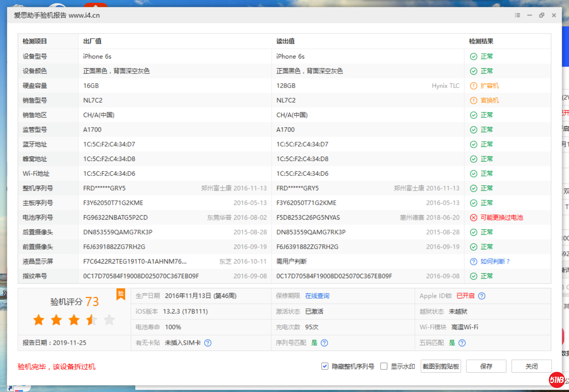Open the 在线查询 warranty link
The width and height of the screenshot is (569, 392).
coord(317,296)
